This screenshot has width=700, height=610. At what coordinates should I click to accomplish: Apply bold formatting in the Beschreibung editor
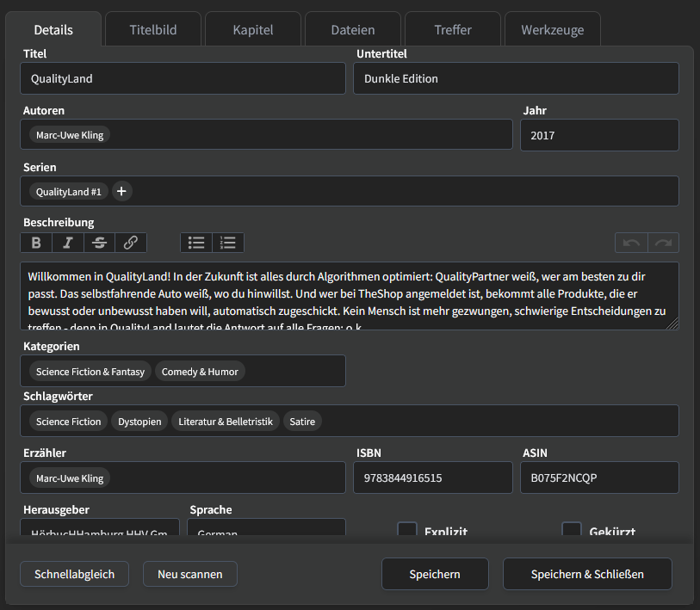[35, 242]
